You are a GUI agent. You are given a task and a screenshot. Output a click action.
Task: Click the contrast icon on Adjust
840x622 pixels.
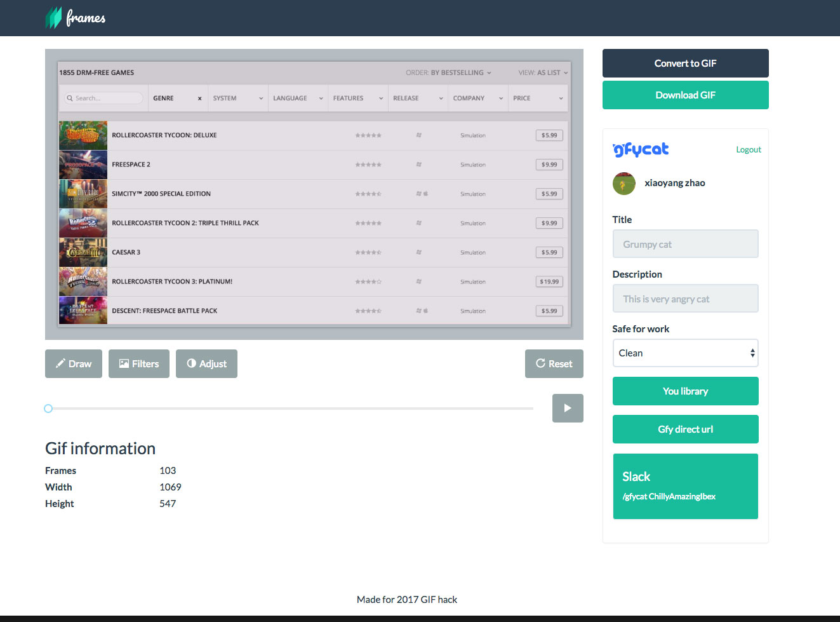(x=192, y=363)
